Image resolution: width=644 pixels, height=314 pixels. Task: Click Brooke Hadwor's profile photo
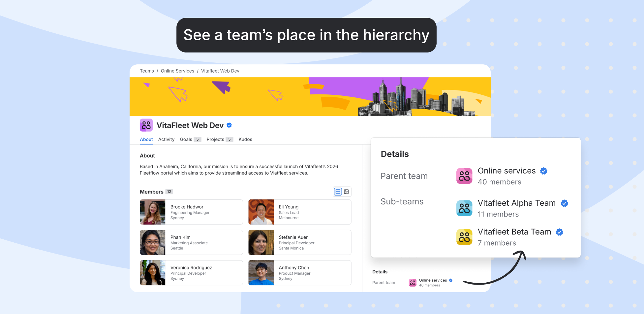point(153,212)
